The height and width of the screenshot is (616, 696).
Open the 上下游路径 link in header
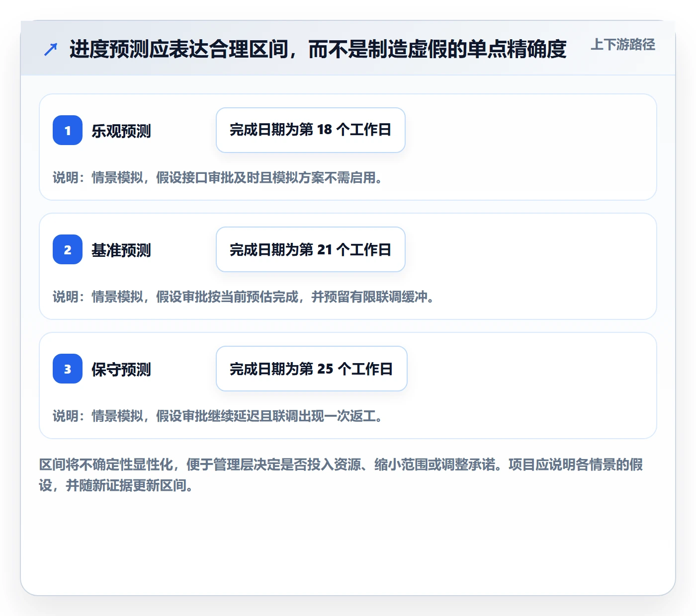point(623,45)
